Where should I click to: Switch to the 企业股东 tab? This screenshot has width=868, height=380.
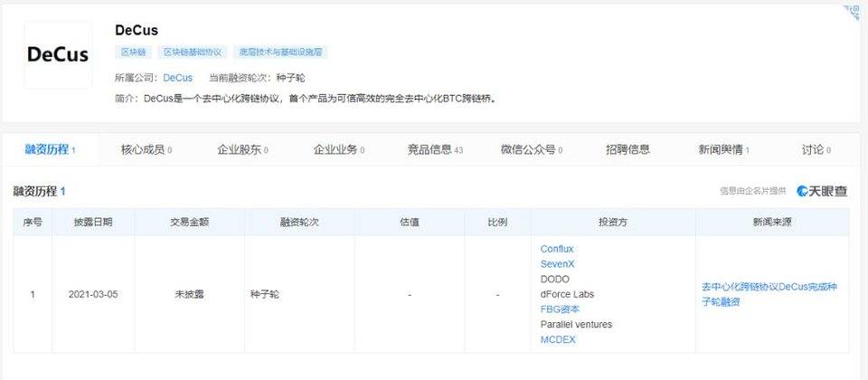click(x=243, y=149)
